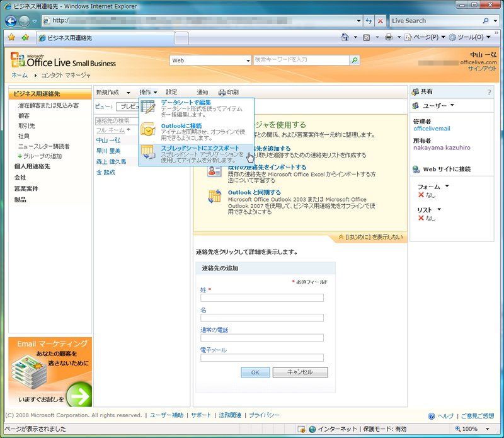
Task: Click the 共有 panel help question mark
Action: 490,92
